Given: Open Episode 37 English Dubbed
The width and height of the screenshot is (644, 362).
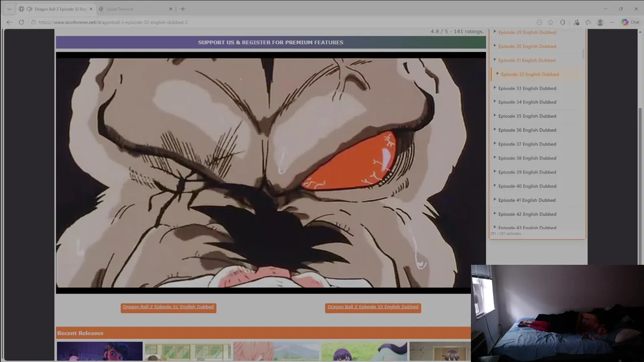Looking at the screenshot, I should tap(527, 144).
